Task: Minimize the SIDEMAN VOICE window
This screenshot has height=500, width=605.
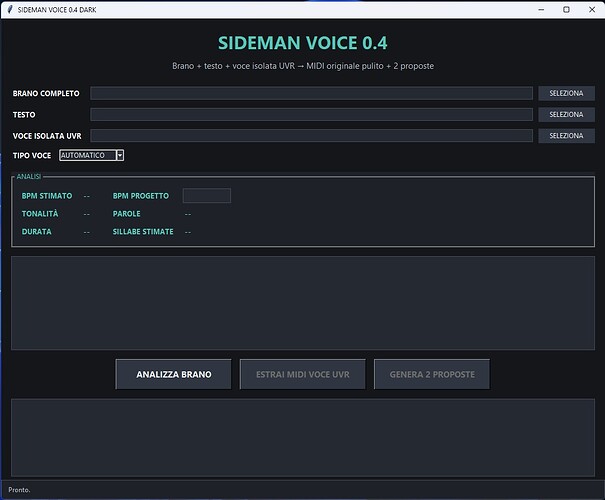Action: click(541, 10)
